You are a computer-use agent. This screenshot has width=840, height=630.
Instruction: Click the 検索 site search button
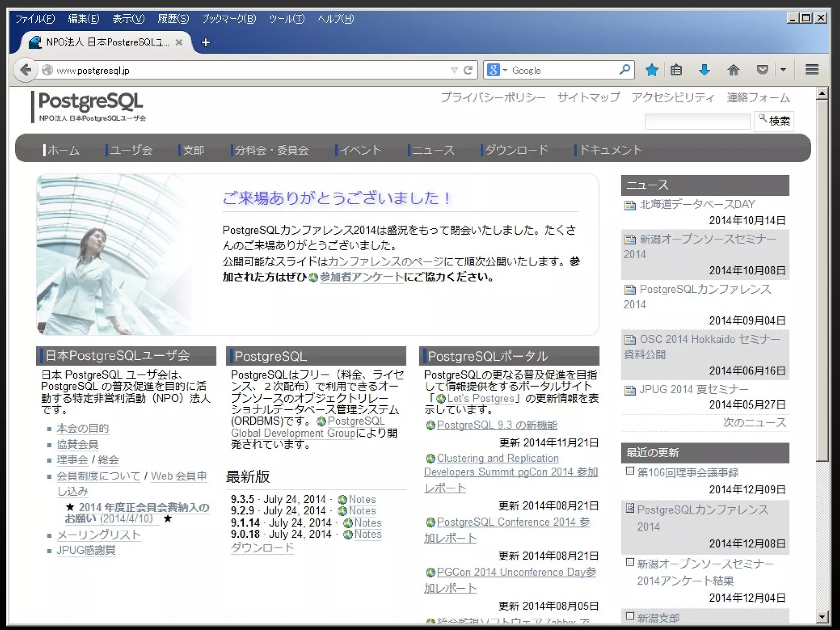pos(774,121)
